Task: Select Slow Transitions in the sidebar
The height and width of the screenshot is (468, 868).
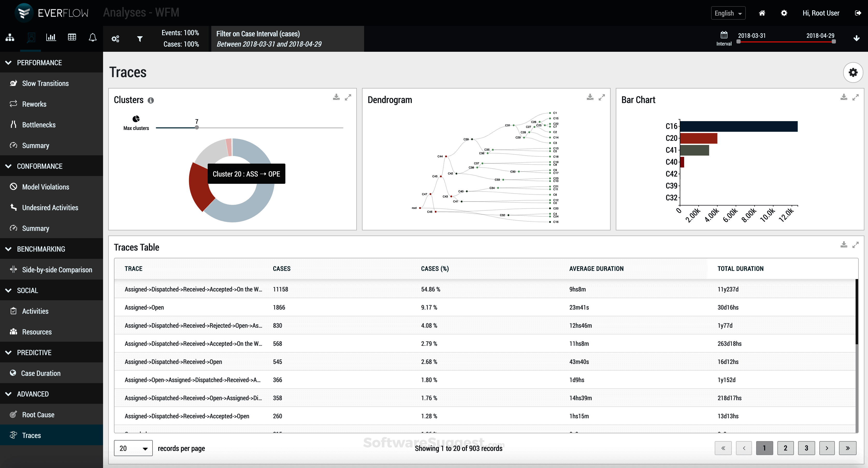Action: [46, 83]
